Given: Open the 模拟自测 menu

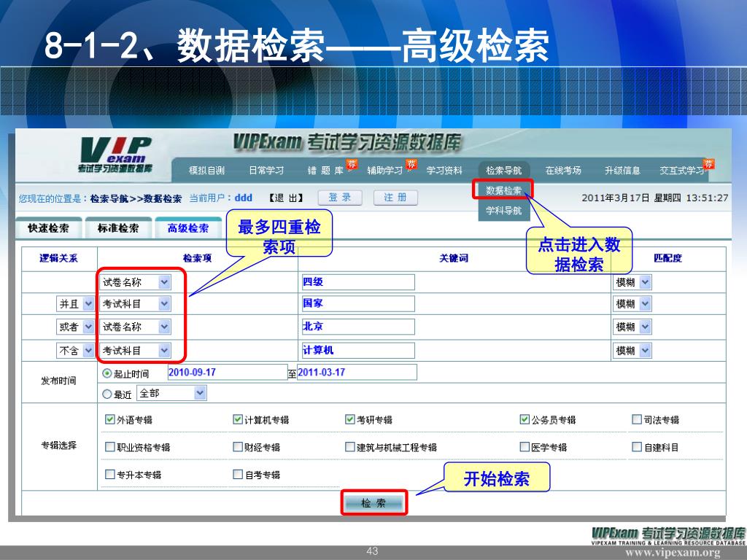Looking at the screenshot, I should [206, 171].
